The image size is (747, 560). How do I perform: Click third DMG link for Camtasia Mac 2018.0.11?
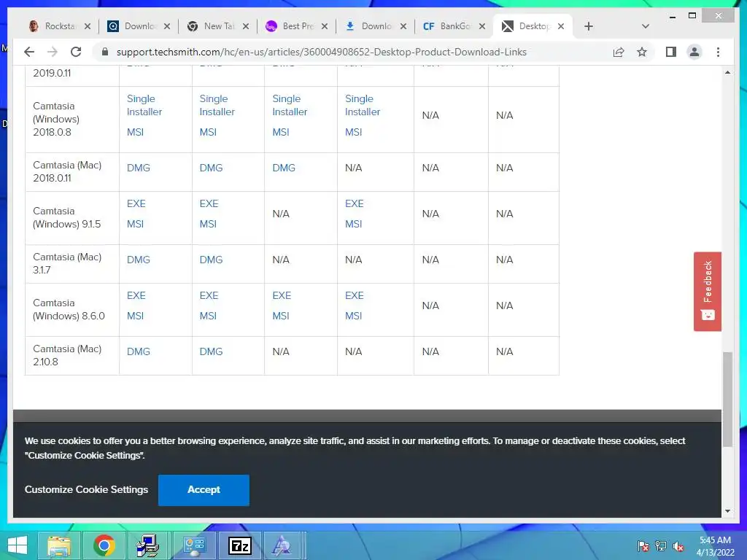coord(284,168)
